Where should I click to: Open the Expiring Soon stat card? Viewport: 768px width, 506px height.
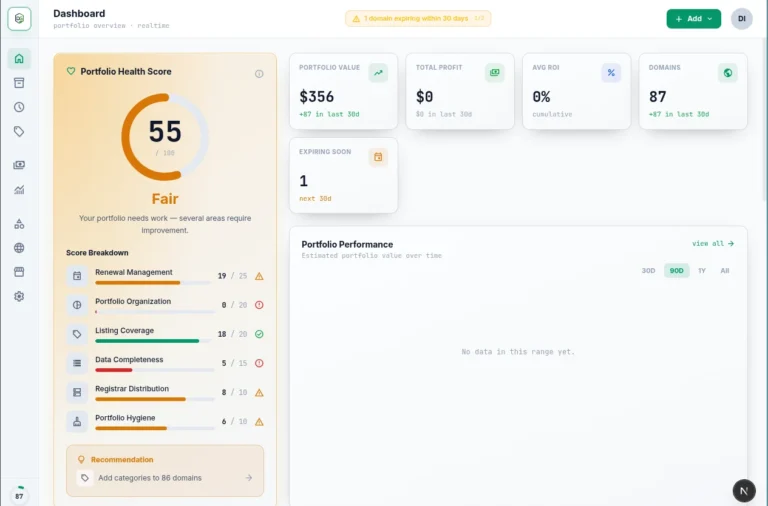(343, 175)
